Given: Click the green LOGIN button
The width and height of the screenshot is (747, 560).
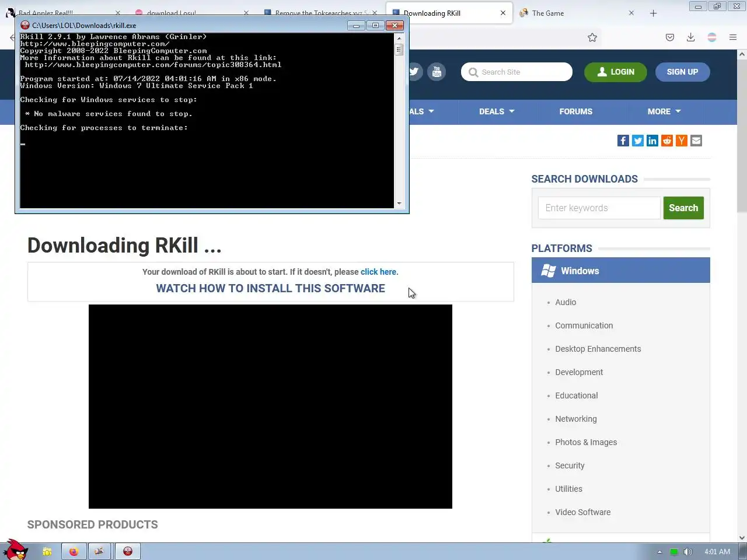Looking at the screenshot, I should 616,72.
